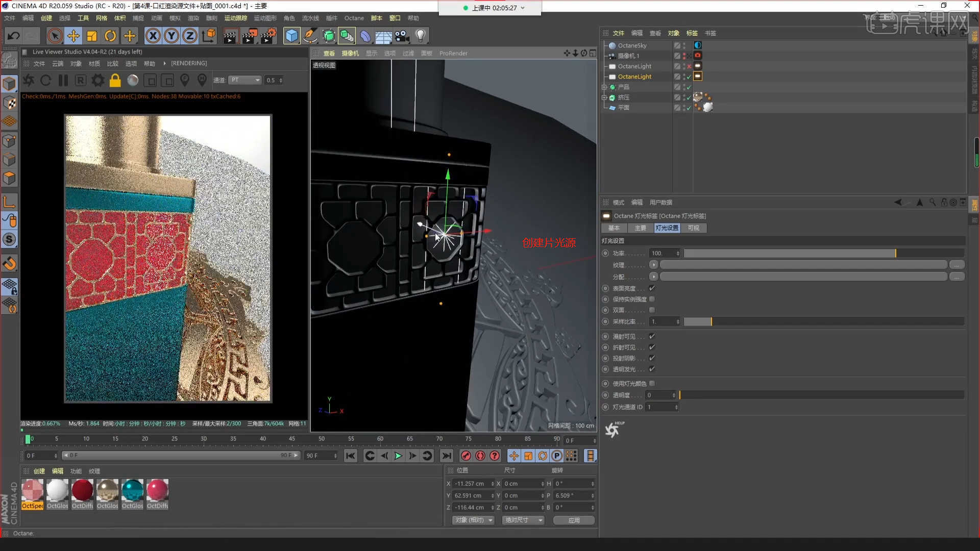Enable 使用灯光颜色 checkbox
980x551 pixels.
(652, 384)
